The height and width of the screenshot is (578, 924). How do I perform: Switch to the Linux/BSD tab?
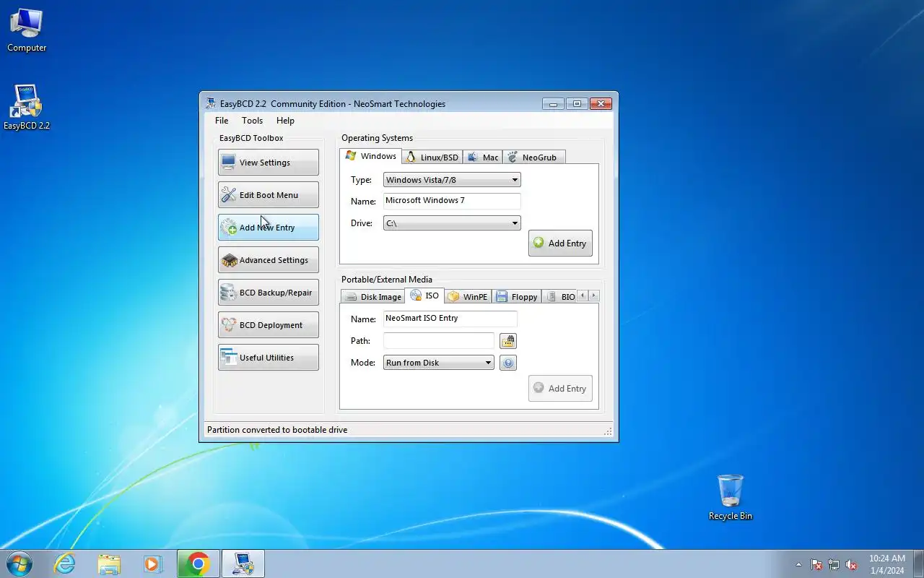[432, 157]
